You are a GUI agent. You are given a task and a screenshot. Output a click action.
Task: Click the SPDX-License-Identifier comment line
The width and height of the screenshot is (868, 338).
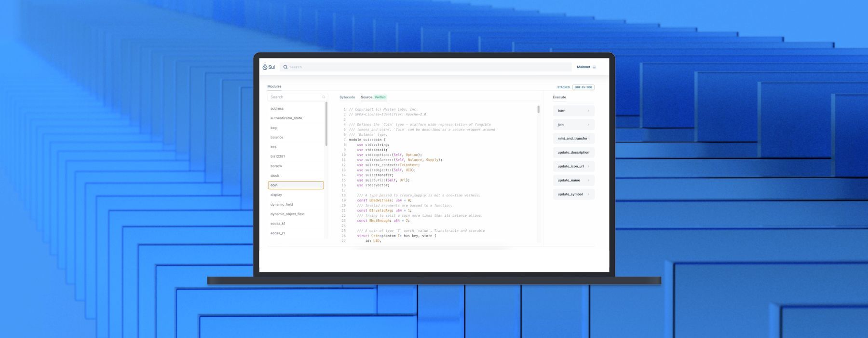pos(387,114)
